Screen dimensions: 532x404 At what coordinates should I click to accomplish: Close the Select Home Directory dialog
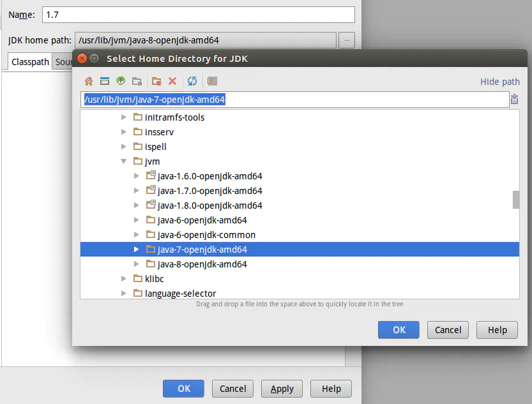click(x=82, y=58)
